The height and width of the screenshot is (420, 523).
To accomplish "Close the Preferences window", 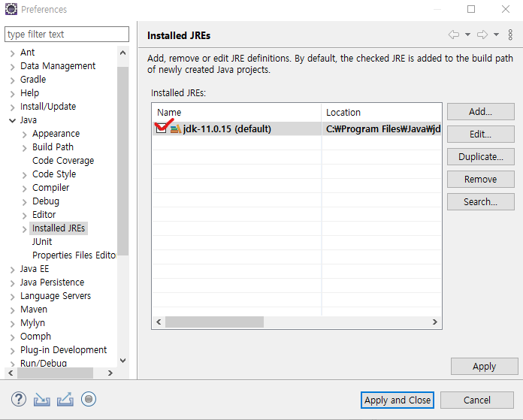I will coord(506,9).
